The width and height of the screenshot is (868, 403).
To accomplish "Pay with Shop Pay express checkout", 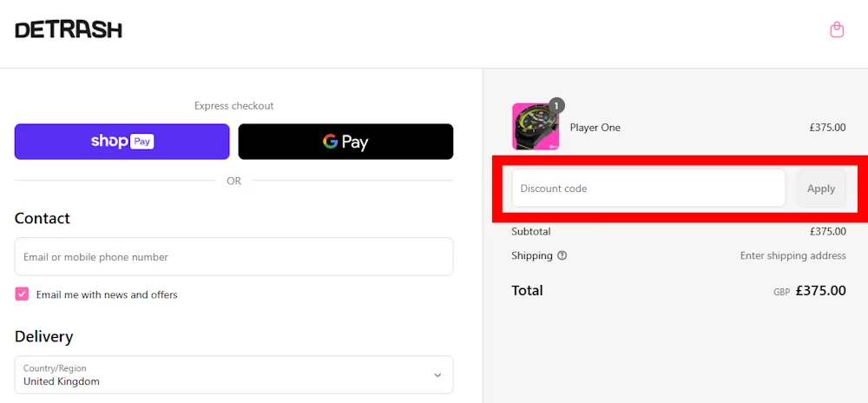I will 122,142.
